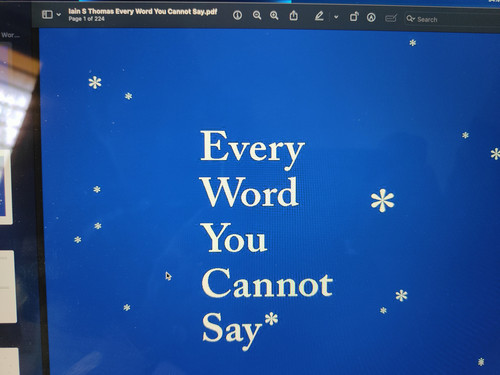Select the Highlight pen tool
The width and height of the screenshot is (500, 375).
tap(319, 16)
